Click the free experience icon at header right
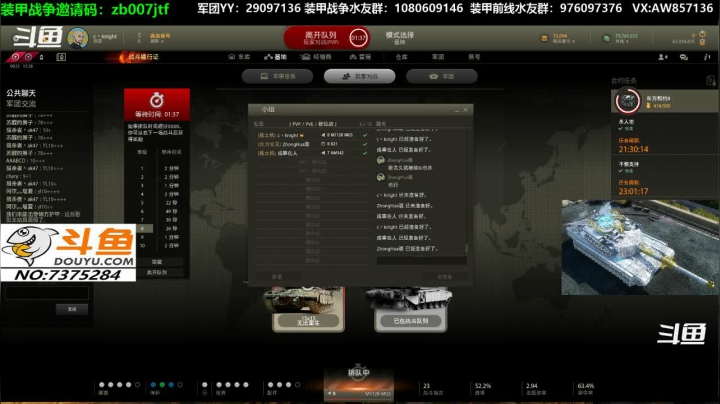The width and height of the screenshot is (720, 404). click(702, 34)
